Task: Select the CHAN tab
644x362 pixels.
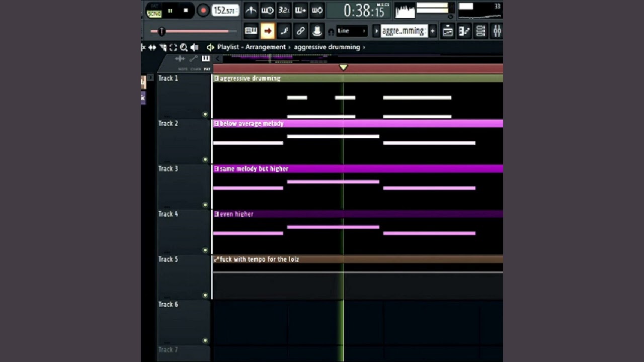Action: pyautogui.click(x=196, y=69)
